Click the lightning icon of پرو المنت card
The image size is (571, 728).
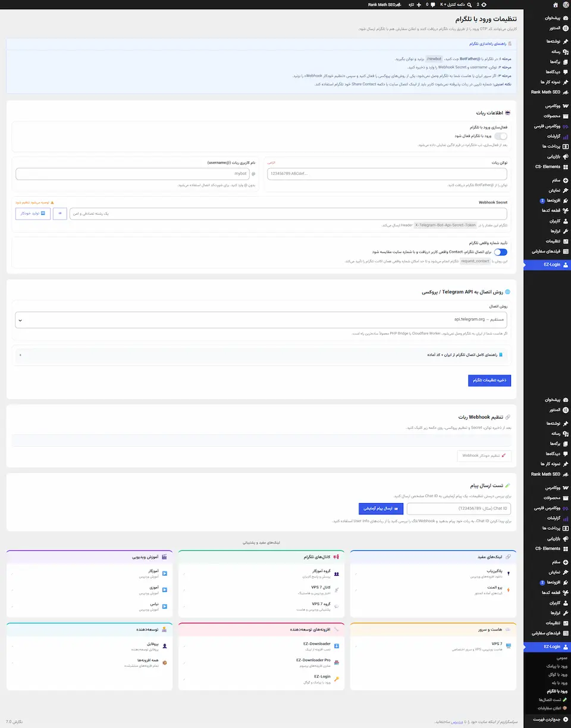click(x=508, y=590)
